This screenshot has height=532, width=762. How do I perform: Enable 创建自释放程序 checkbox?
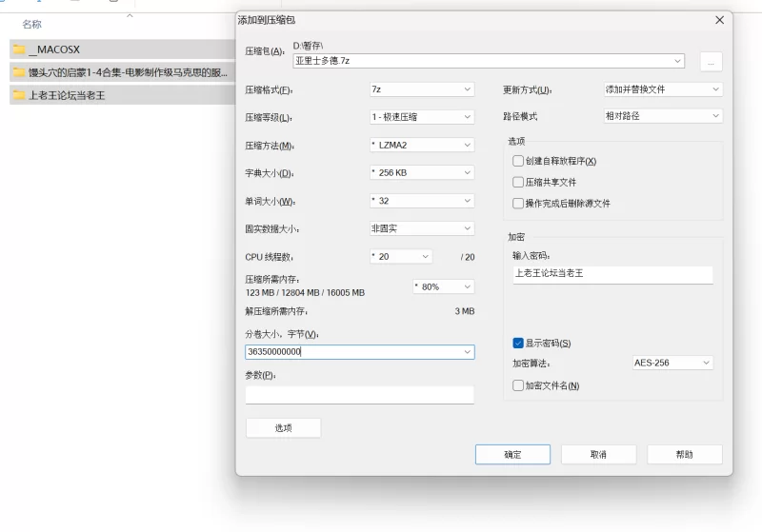click(518, 161)
